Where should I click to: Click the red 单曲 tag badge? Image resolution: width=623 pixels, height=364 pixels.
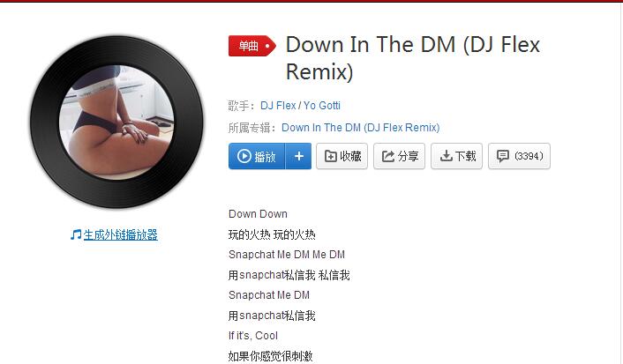(x=251, y=46)
